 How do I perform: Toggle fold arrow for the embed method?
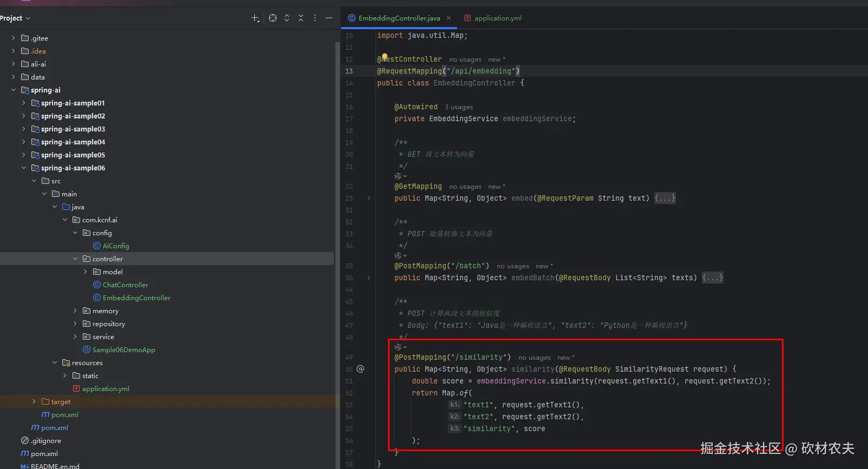click(369, 199)
